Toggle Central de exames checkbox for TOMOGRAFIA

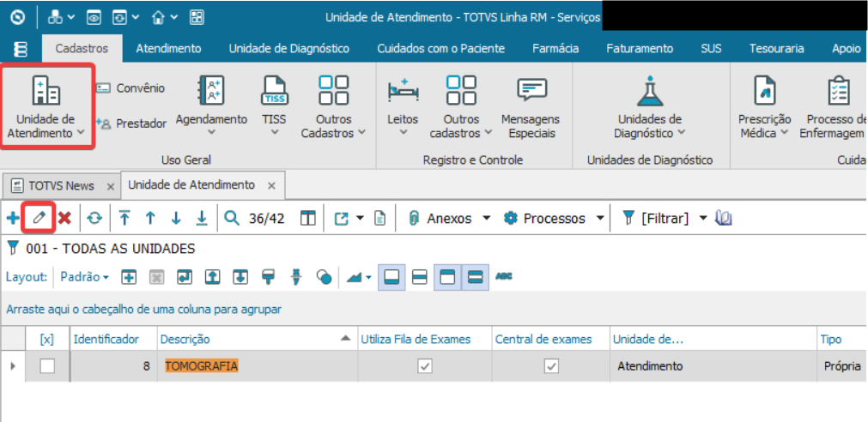[551, 366]
